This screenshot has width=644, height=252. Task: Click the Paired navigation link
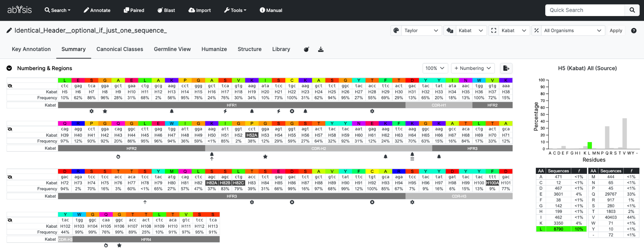click(134, 10)
